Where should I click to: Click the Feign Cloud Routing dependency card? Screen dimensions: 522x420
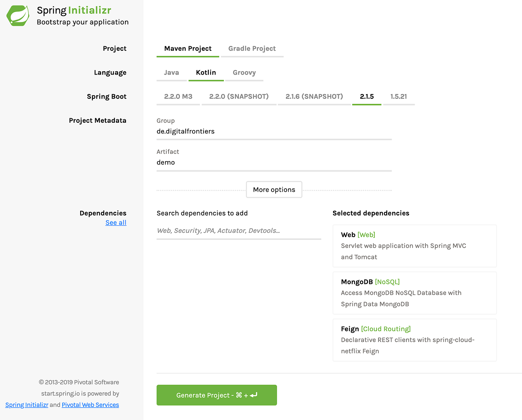pos(414,340)
